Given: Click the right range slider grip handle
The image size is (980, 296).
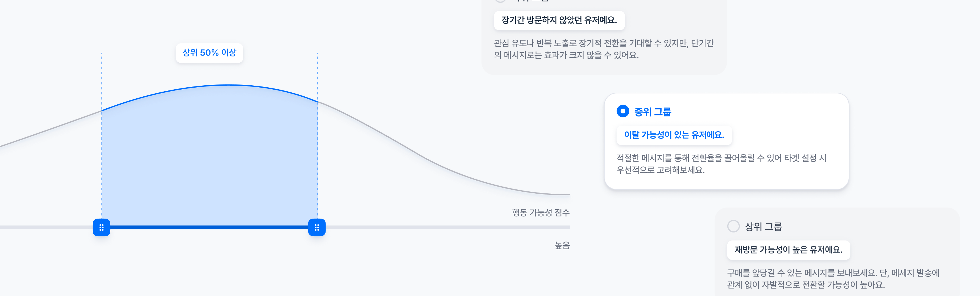Looking at the screenshot, I should pyautogui.click(x=317, y=227).
